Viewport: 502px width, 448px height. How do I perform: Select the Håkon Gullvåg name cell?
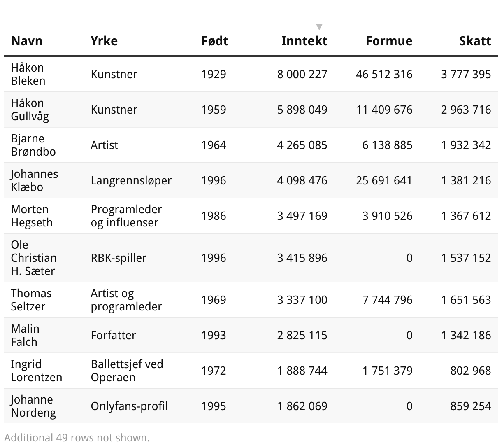click(x=30, y=110)
